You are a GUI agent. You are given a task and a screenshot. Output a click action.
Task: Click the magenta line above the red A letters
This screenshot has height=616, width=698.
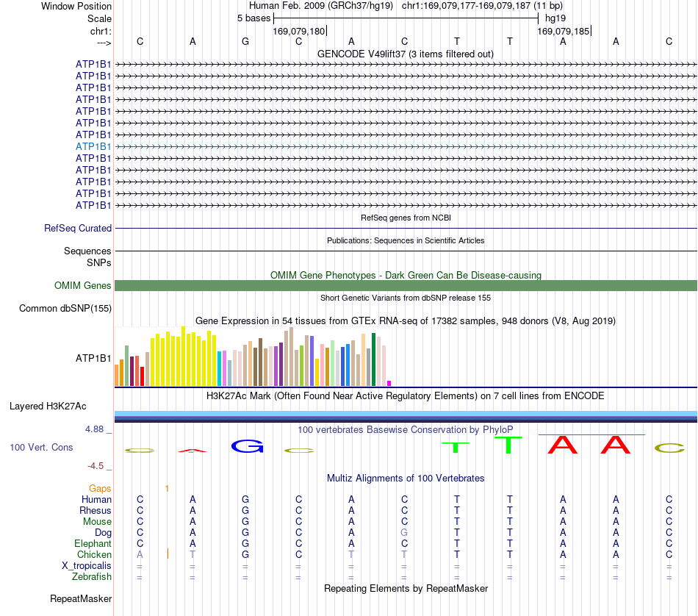pyautogui.click(x=591, y=434)
